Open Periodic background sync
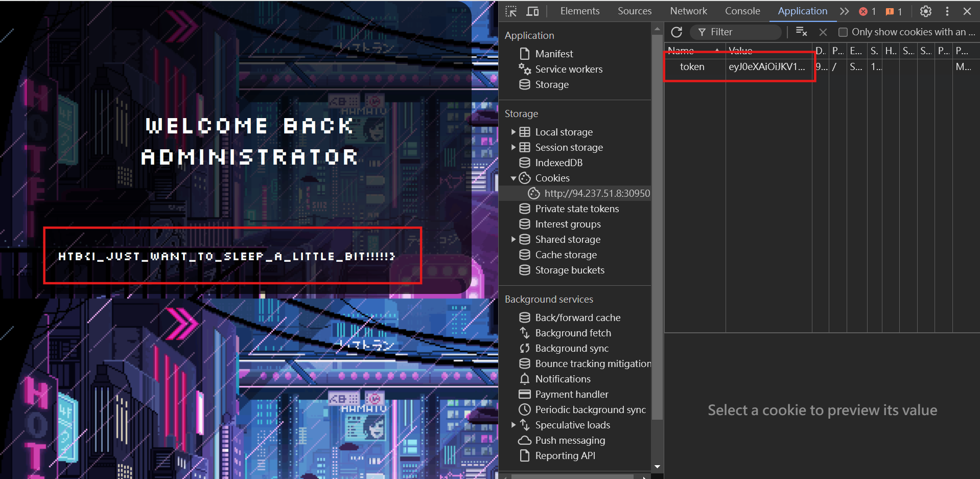The image size is (980, 479). click(x=590, y=409)
